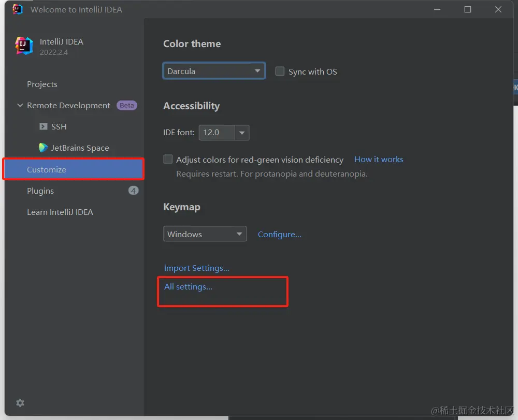Click the Beta badge next to Remote Development
Image resolution: width=518 pixels, height=420 pixels.
tap(127, 105)
